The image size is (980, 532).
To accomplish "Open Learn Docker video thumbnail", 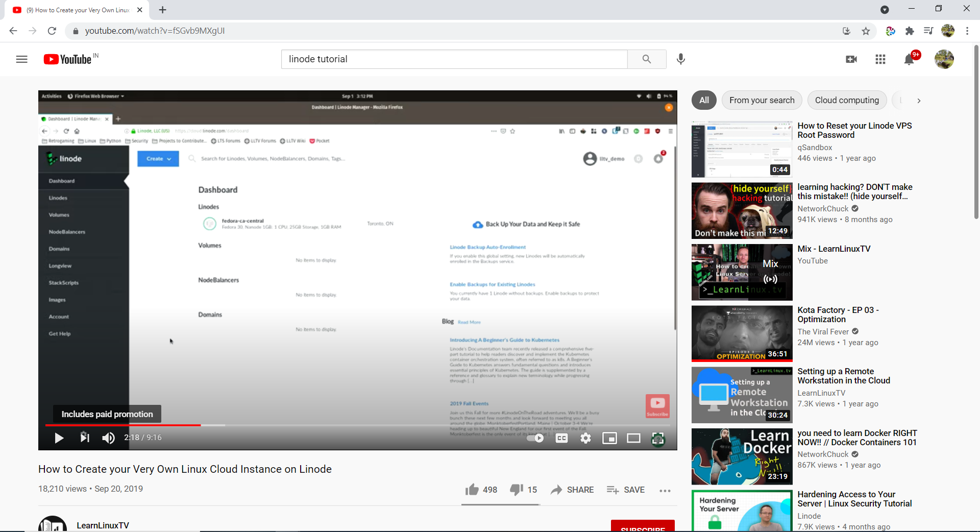I will click(x=742, y=456).
